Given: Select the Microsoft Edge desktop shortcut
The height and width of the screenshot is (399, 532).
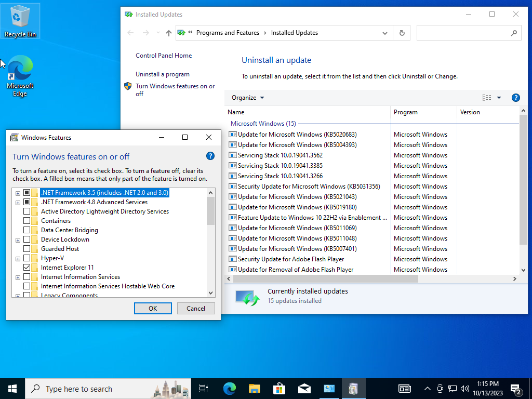Looking at the screenshot, I should click(x=20, y=76).
